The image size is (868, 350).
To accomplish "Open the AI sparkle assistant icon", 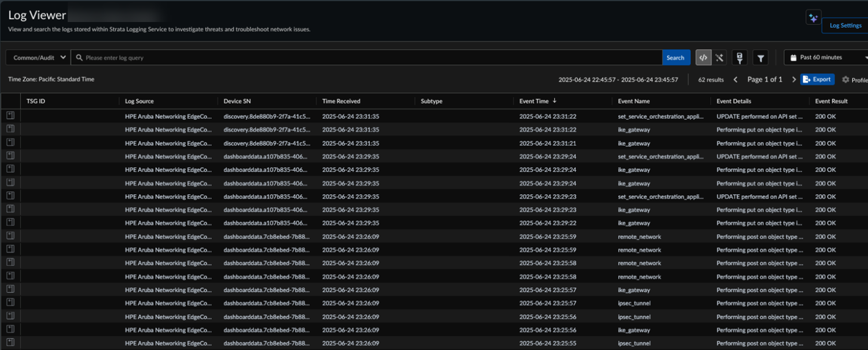I will [813, 18].
